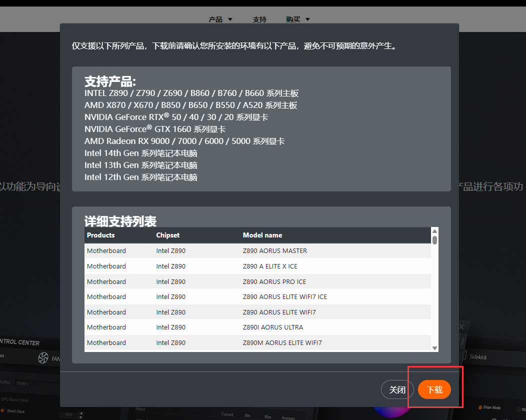Click the Model name column header
The image size is (526, 420).
262,235
